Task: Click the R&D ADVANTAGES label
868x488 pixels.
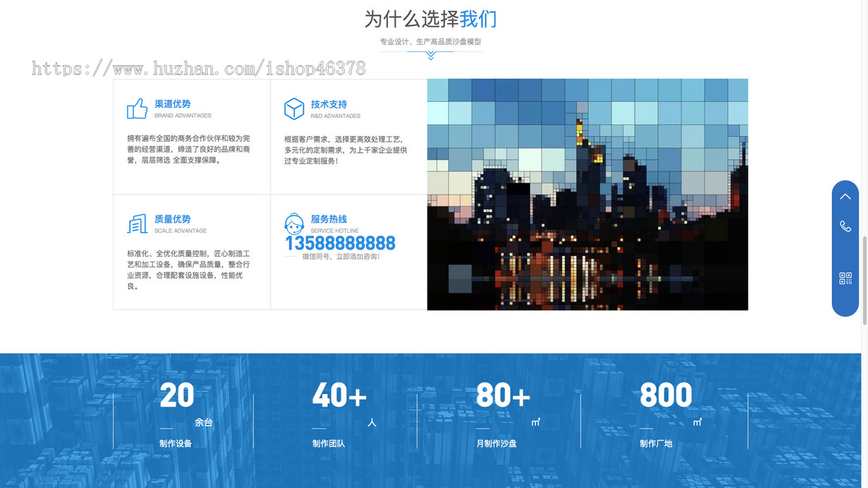Action: 336,116
